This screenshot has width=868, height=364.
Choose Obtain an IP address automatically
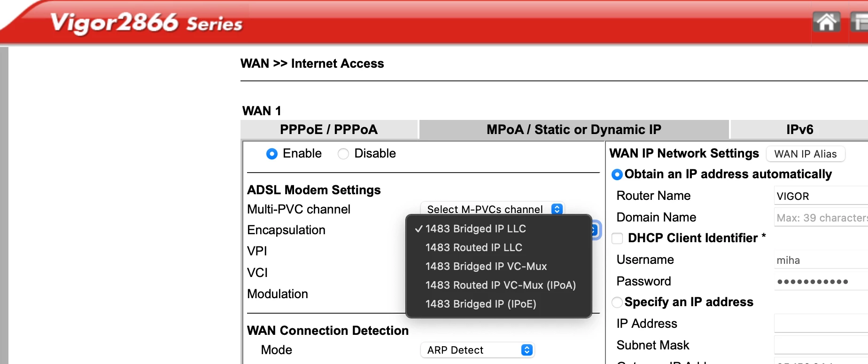point(617,174)
